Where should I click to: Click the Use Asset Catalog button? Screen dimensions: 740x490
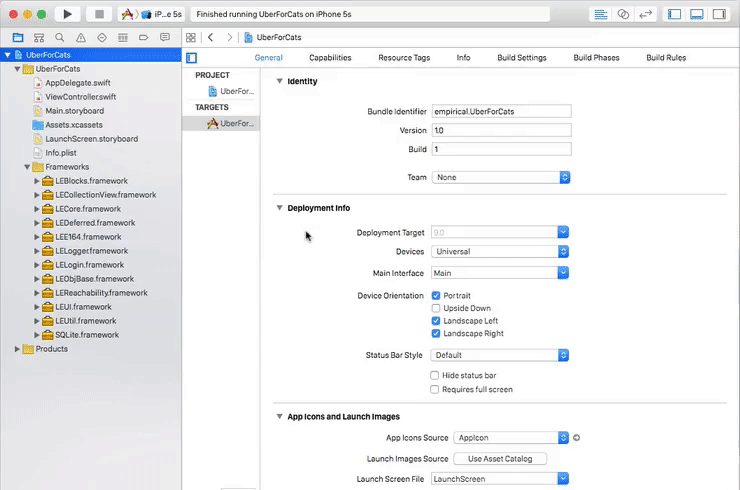click(500, 459)
